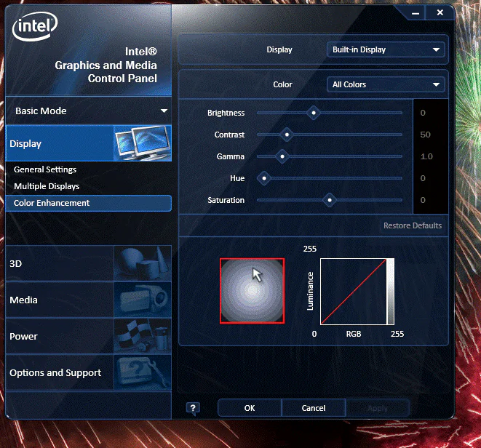This screenshot has height=448, width=481.
Task: Open the help question mark icon
Action: click(193, 408)
